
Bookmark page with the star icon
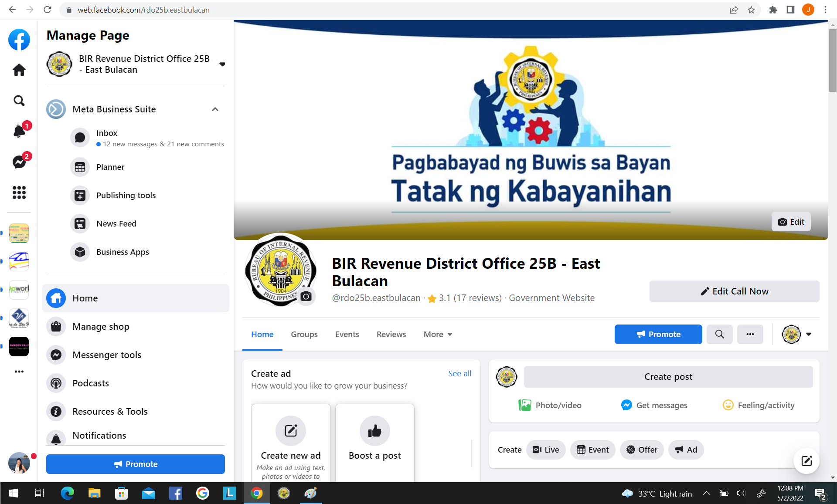[x=751, y=10]
